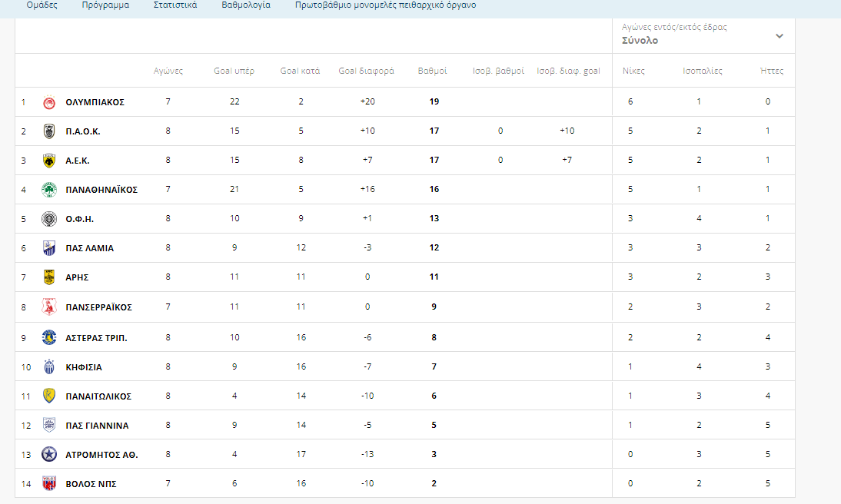Click Ο.Φ.Η. points value 13
This screenshot has width=841, height=504.
click(434, 218)
